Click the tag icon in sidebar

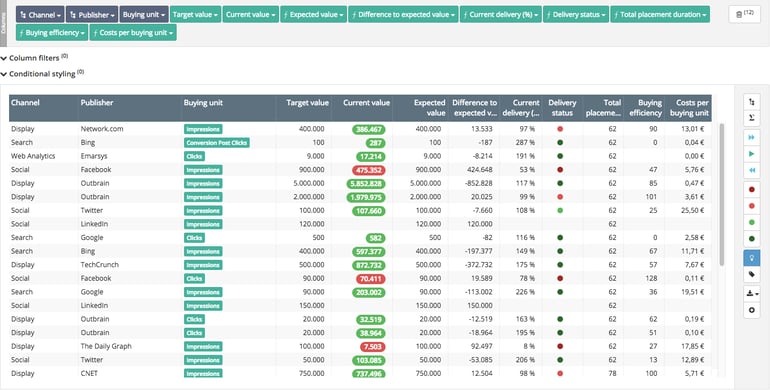(752, 274)
